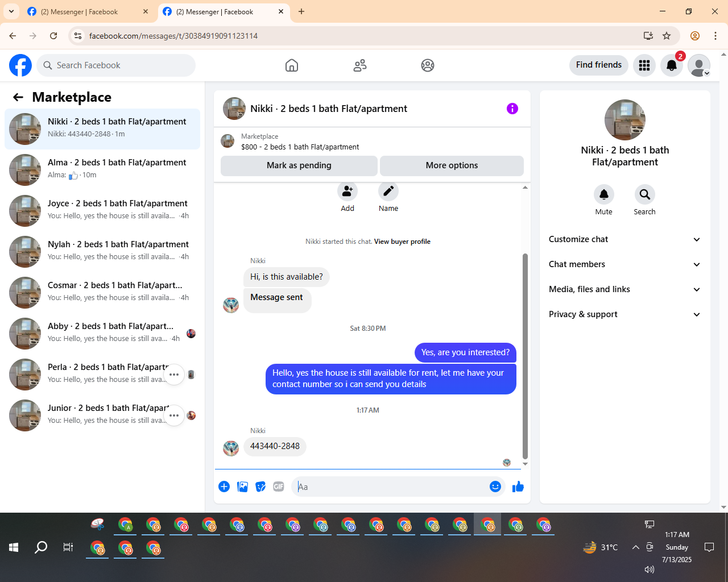Viewport: 728px width, 582px height.
Task: Open Windows Start menu
Action: [14, 547]
